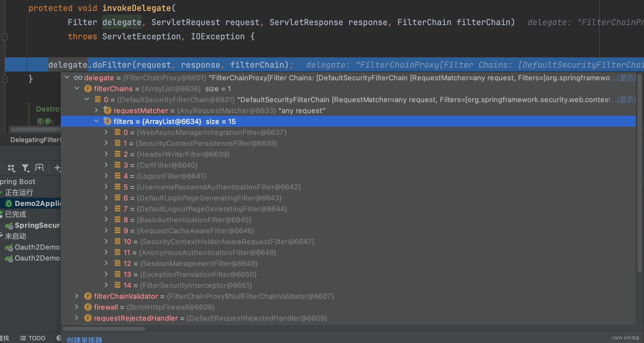The height and width of the screenshot is (343, 644).
Task: Select the DefaultLoginPageGeneratingFilter row
Action: point(348,198)
